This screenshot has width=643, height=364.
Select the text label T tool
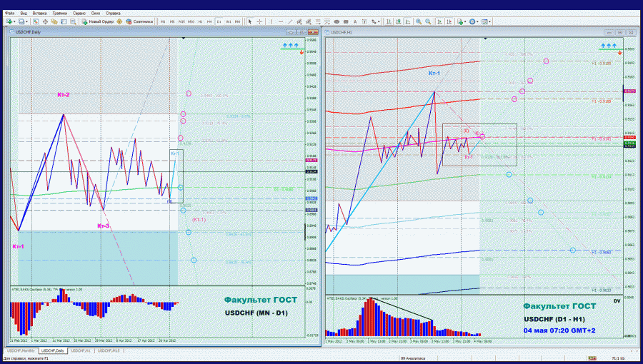364,21
